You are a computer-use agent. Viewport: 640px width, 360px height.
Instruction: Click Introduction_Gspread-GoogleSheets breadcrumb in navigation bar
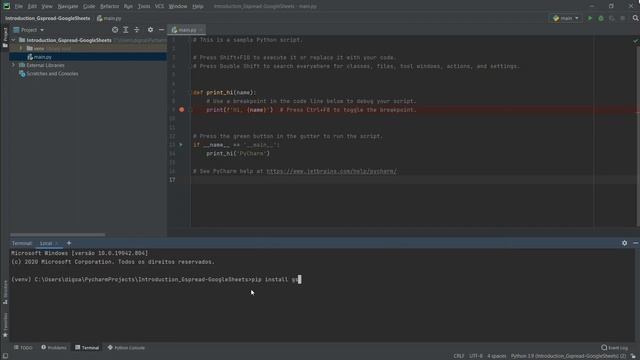point(47,18)
